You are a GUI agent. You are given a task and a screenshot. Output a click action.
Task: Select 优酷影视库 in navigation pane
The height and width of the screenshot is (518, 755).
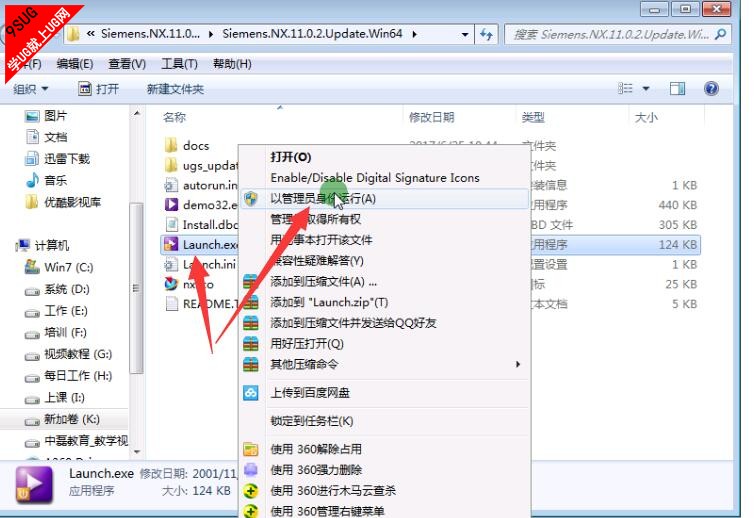[63, 202]
